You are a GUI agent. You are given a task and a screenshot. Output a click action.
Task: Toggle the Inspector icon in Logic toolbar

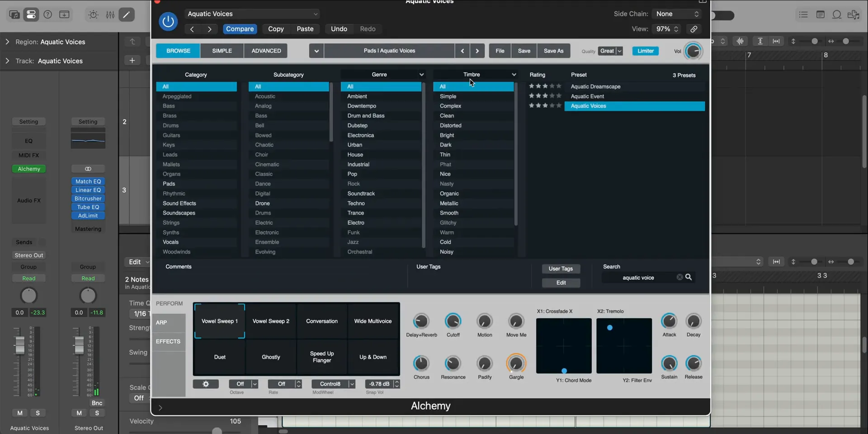point(31,14)
